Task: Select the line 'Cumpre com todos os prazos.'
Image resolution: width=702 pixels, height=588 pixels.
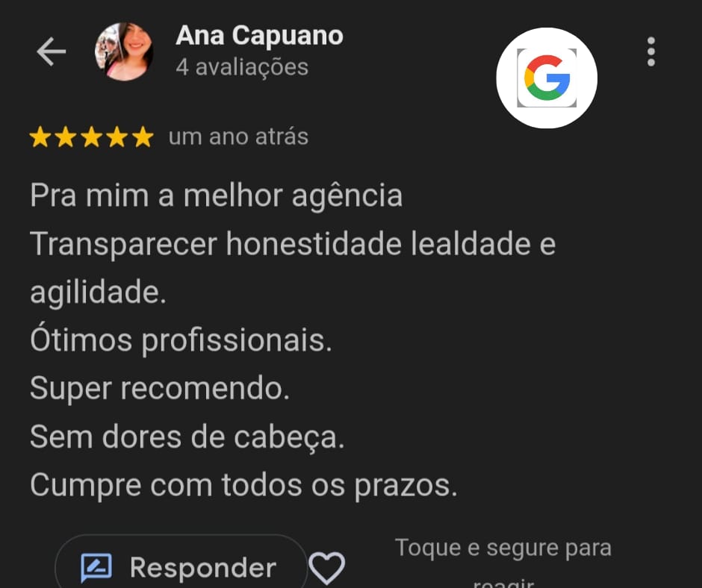Action: click(x=243, y=484)
